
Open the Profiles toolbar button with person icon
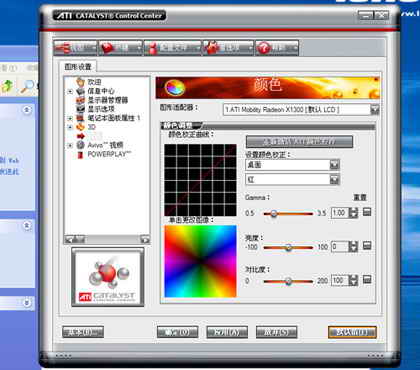173,48
